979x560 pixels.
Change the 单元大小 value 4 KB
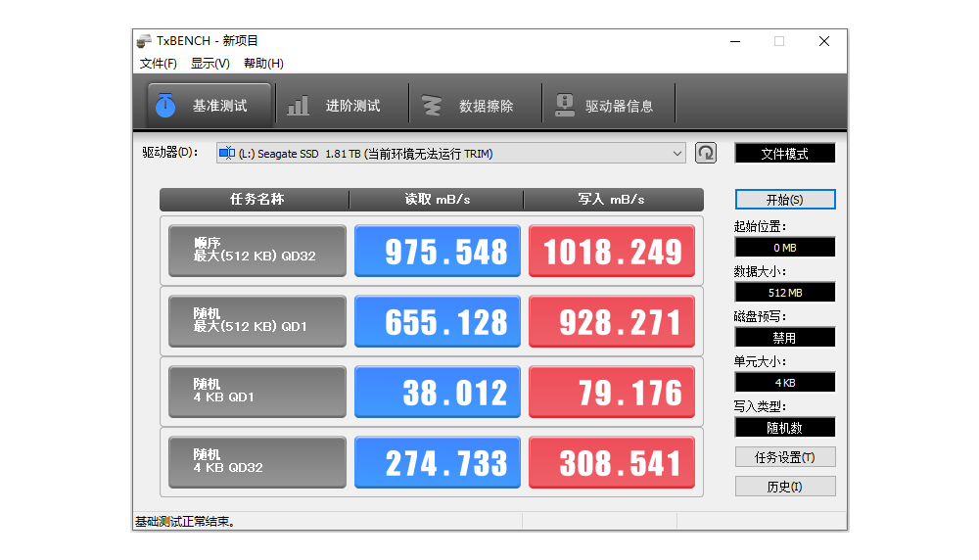pos(785,383)
